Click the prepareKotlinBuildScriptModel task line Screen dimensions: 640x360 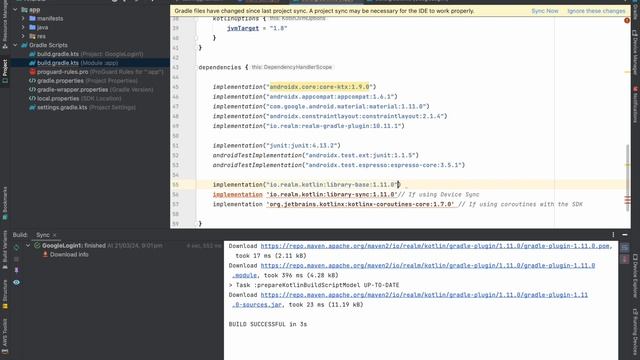(314, 285)
